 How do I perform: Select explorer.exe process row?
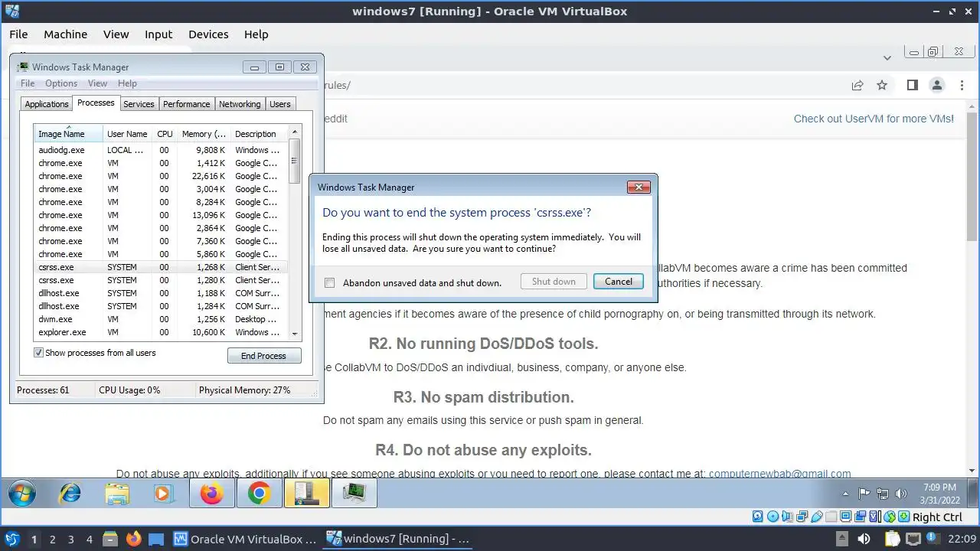pos(162,332)
